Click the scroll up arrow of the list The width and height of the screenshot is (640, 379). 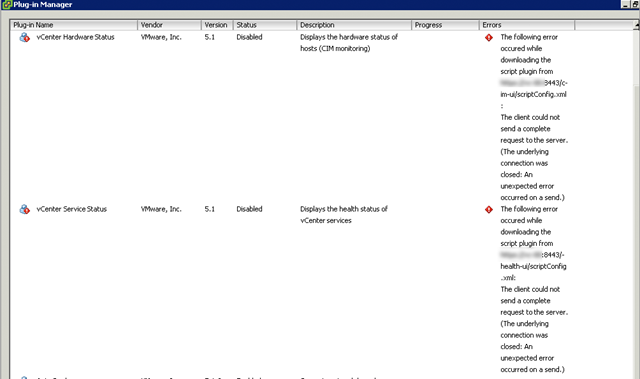pos(637,25)
